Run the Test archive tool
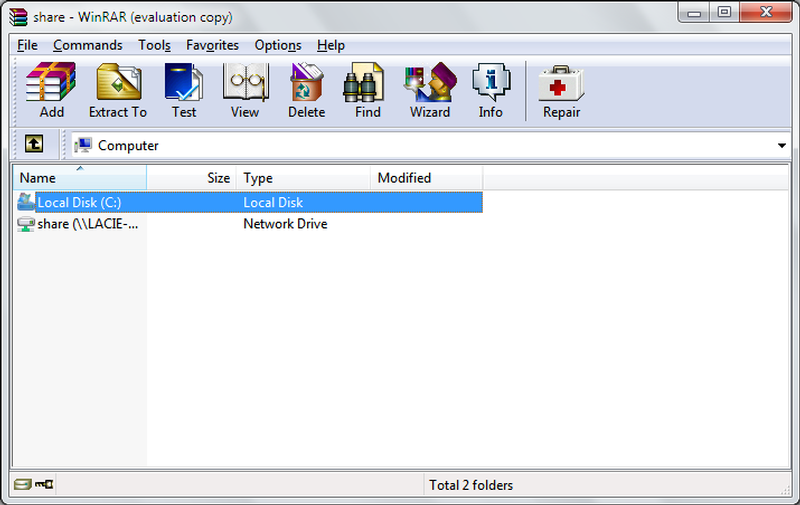The image size is (800, 505). click(184, 90)
